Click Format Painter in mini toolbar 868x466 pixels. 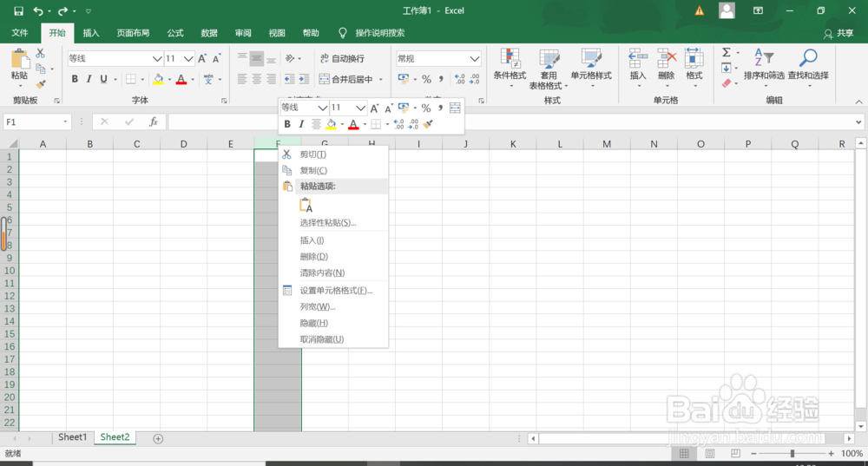pos(427,124)
